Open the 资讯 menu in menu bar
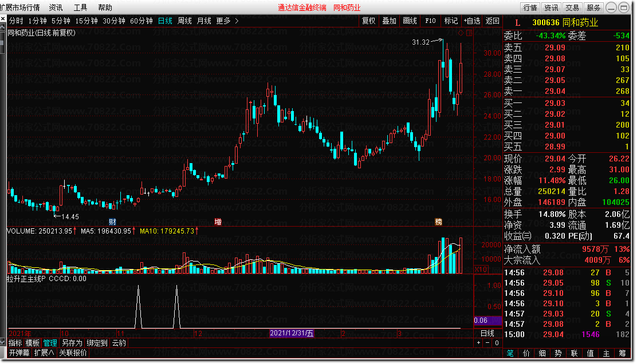The height and width of the screenshot is (364, 637). (56, 7)
